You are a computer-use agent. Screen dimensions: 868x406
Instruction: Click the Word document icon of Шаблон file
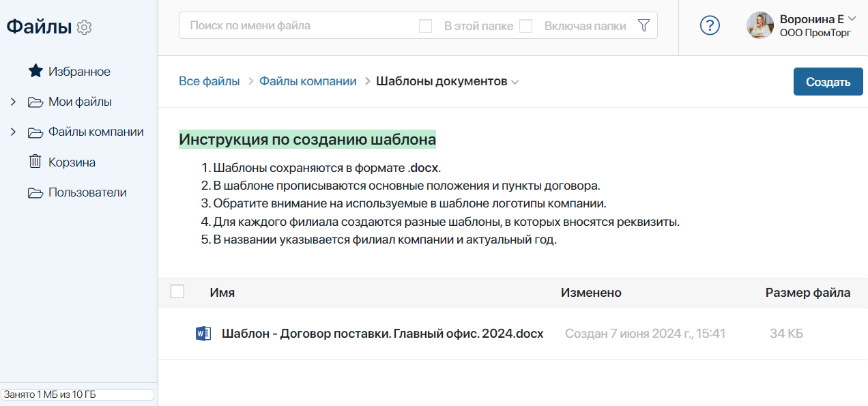(x=203, y=334)
